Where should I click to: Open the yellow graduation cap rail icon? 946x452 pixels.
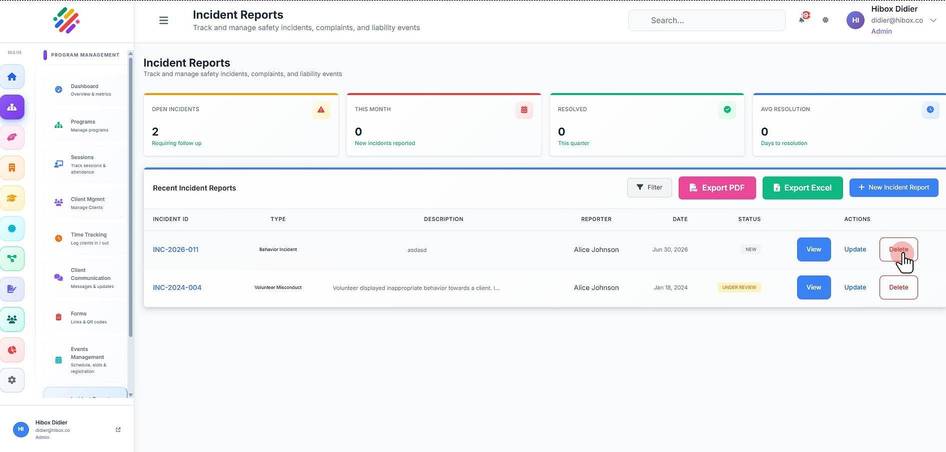point(12,198)
